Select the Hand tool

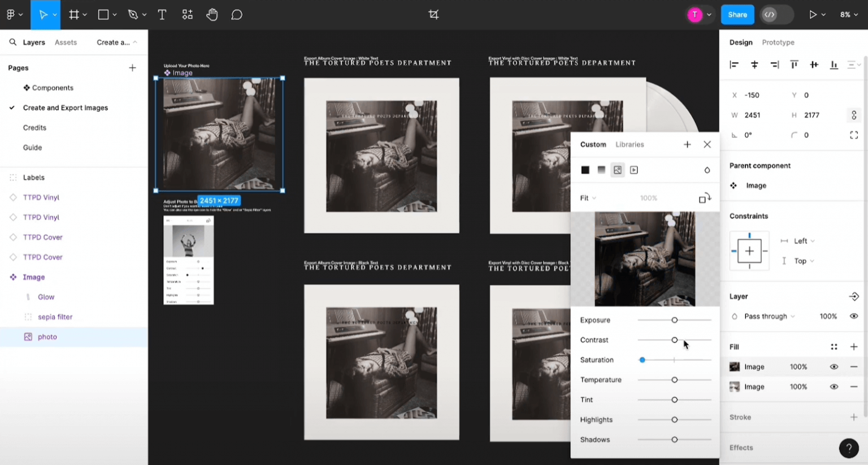click(x=212, y=15)
